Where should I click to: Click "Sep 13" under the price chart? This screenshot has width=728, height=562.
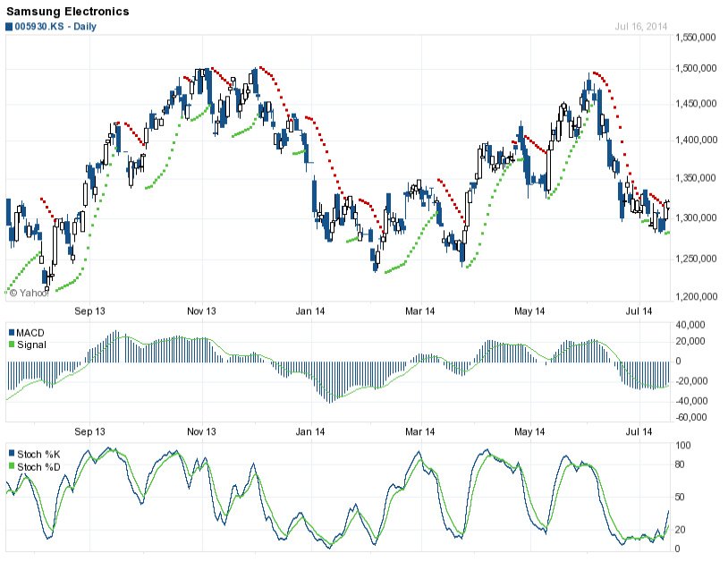point(89,311)
